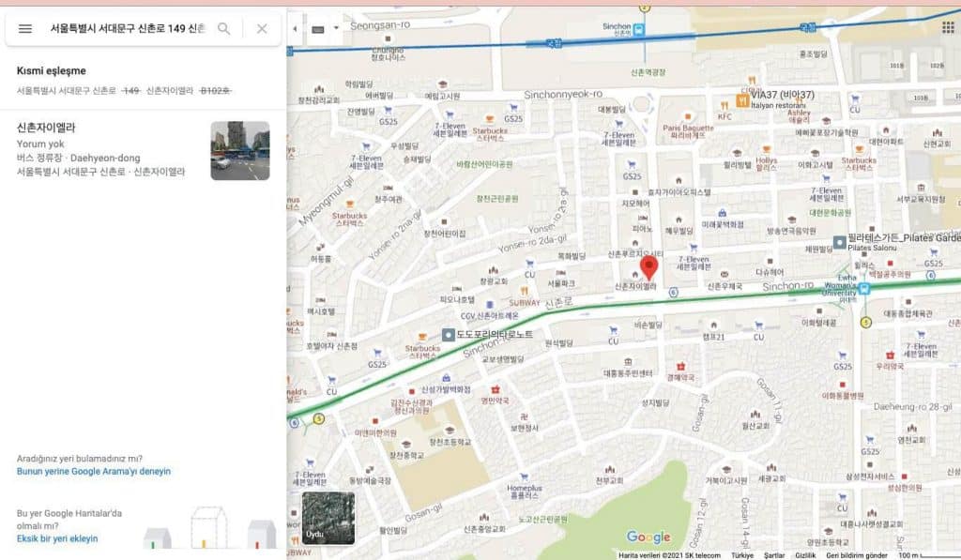Open the hamburger main menu
This screenshot has height=560, width=961.
tap(25, 29)
